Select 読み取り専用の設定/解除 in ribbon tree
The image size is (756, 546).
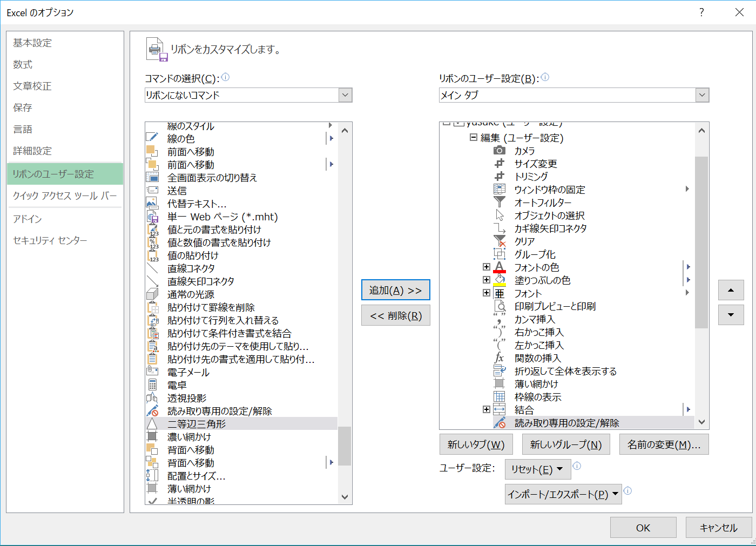point(567,423)
